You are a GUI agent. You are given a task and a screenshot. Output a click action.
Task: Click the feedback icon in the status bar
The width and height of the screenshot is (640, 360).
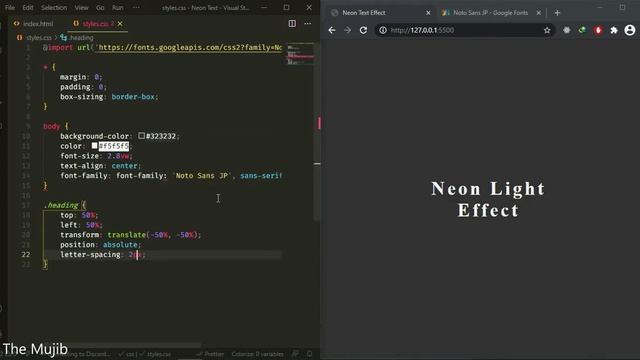pyautogui.click(x=295, y=354)
